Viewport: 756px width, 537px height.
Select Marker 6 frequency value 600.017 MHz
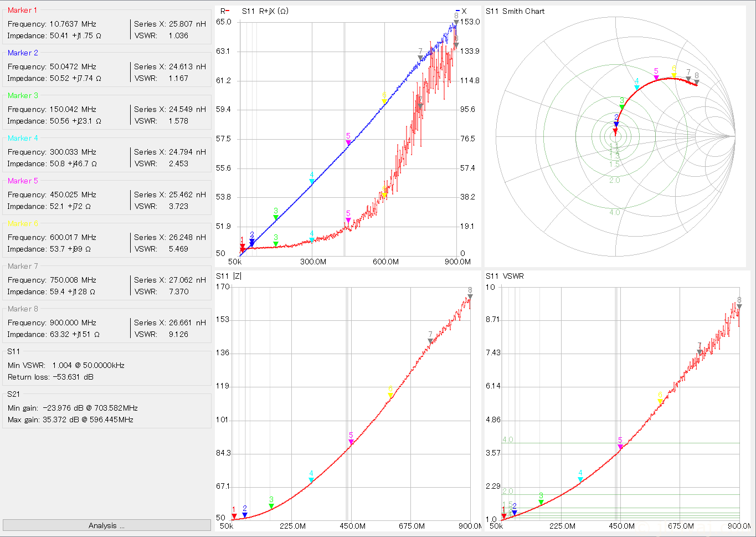tap(73, 237)
